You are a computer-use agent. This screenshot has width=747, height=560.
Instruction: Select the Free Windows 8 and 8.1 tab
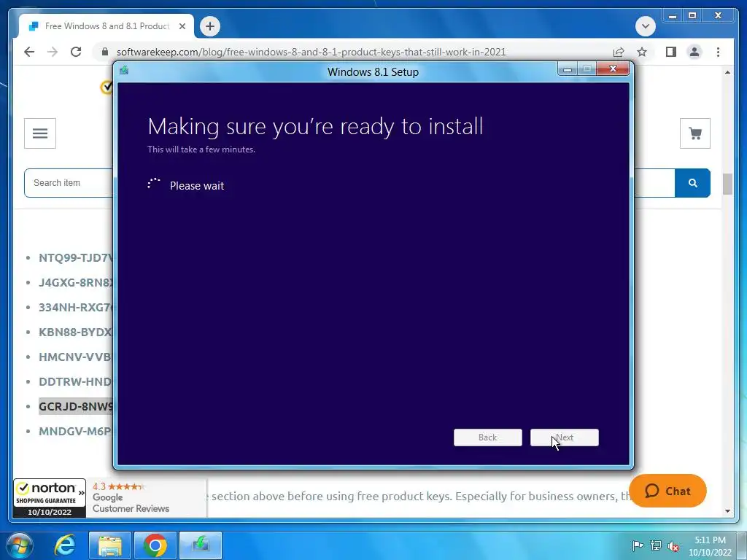tap(107, 26)
